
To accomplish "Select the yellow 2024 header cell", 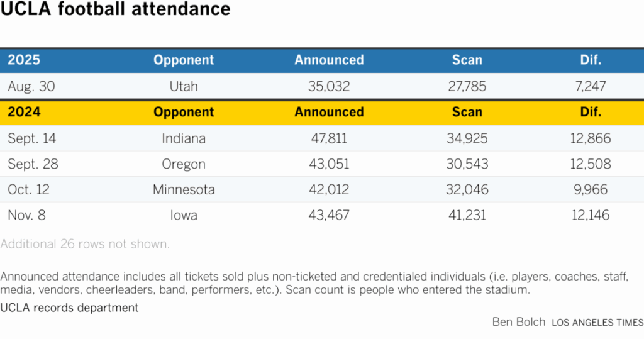I will [x=24, y=113].
